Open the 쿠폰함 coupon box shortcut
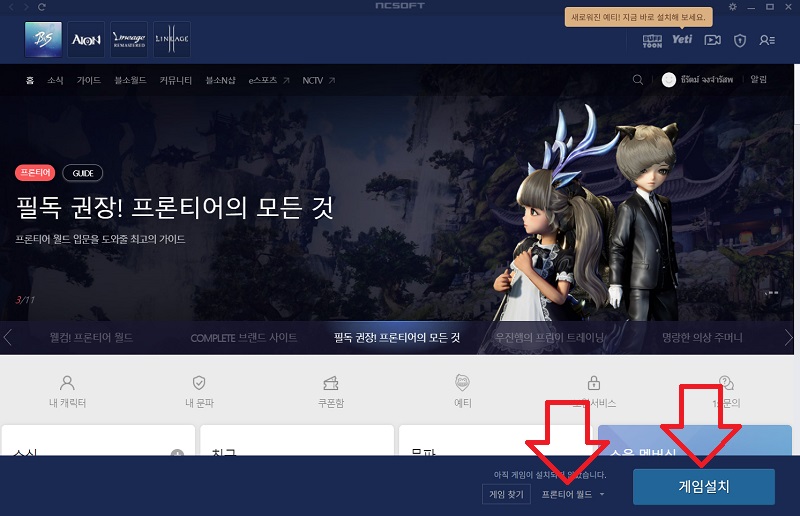The height and width of the screenshot is (516, 800). click(x=331, y=391)
